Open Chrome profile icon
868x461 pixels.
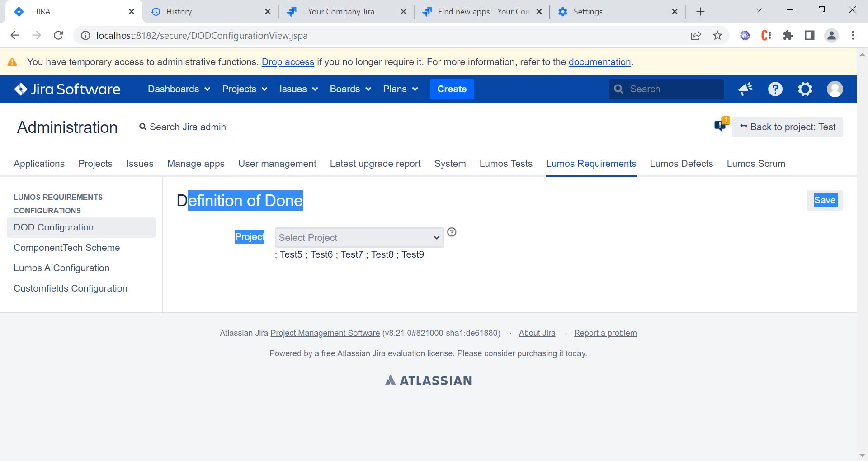(831, 35)
